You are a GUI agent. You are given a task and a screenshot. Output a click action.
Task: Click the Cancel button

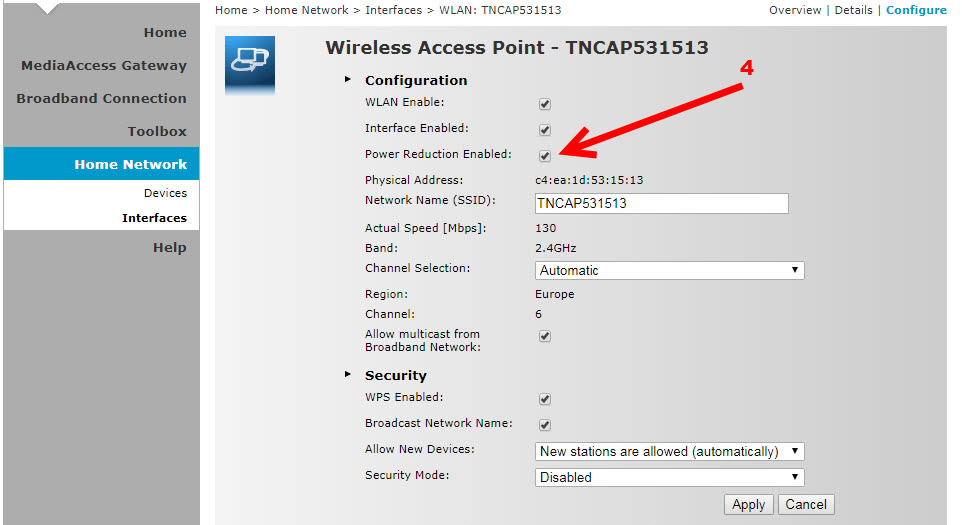806,505
